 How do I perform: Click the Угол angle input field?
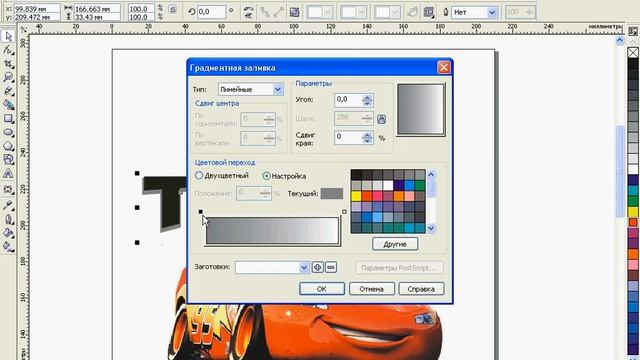348,100
